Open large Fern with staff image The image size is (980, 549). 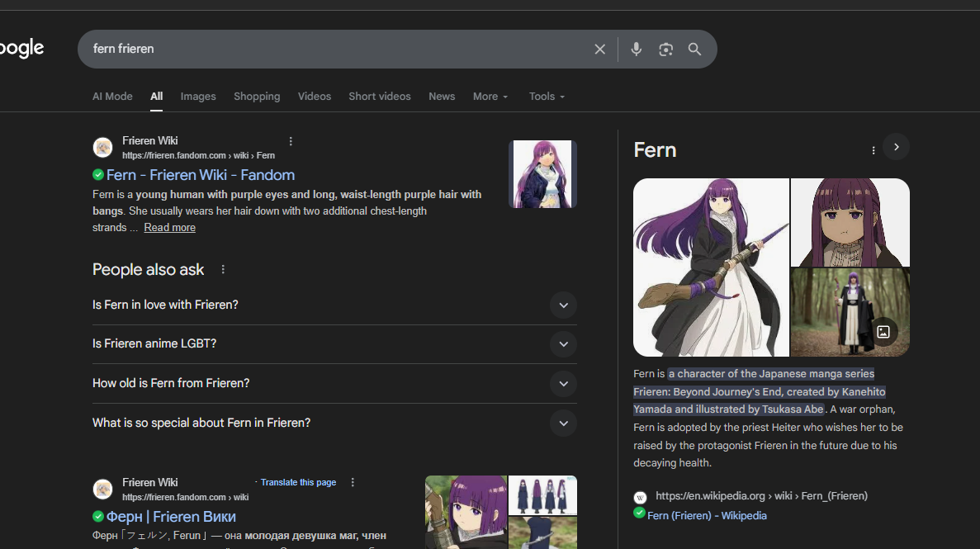711,267
